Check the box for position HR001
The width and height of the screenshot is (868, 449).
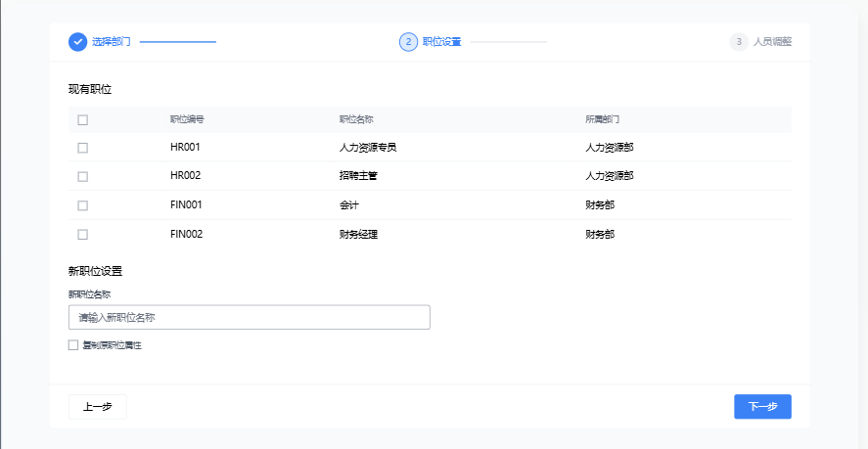(82, 148)
